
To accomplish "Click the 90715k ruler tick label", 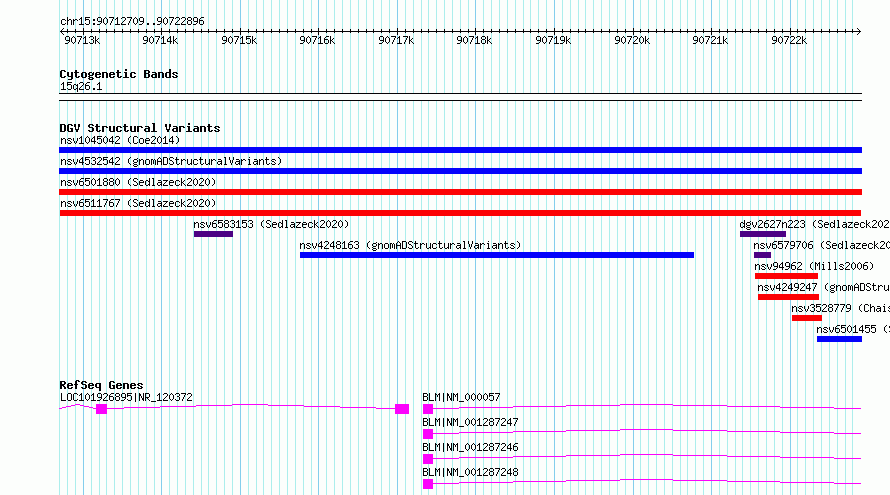I will [239, 40].
